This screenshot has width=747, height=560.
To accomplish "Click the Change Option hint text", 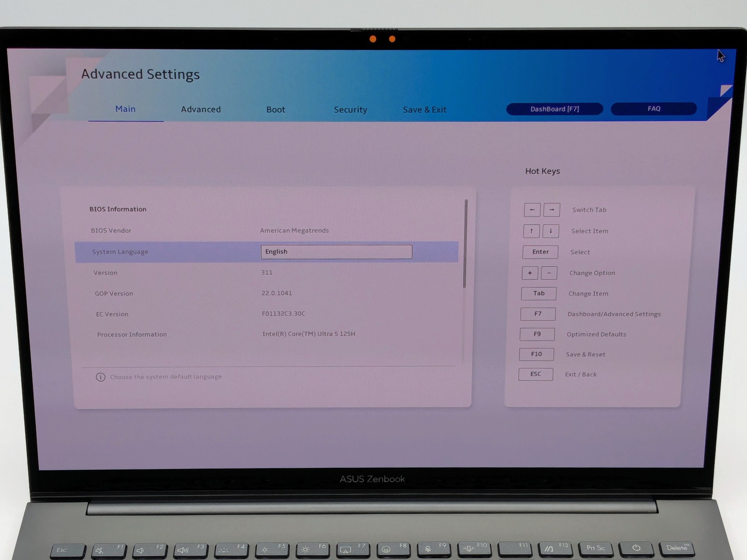I will (592, 273).
